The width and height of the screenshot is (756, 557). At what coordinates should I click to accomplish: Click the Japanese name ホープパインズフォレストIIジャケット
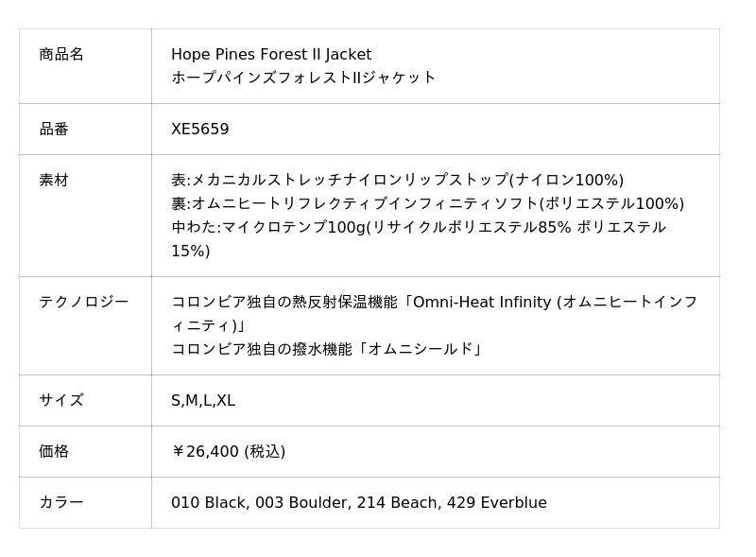click(x=303, y=78)
